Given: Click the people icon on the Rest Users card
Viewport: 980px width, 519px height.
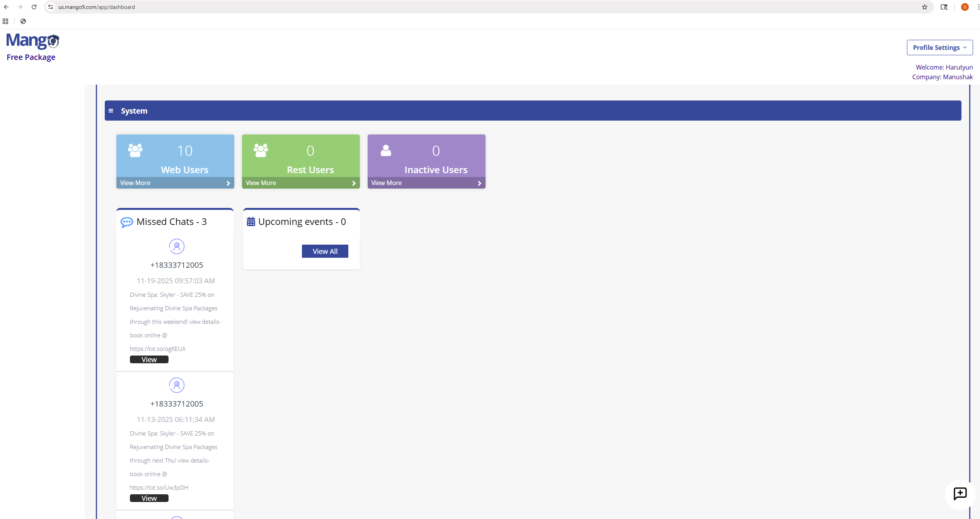Looking at the screenshot, I should 261,150.
